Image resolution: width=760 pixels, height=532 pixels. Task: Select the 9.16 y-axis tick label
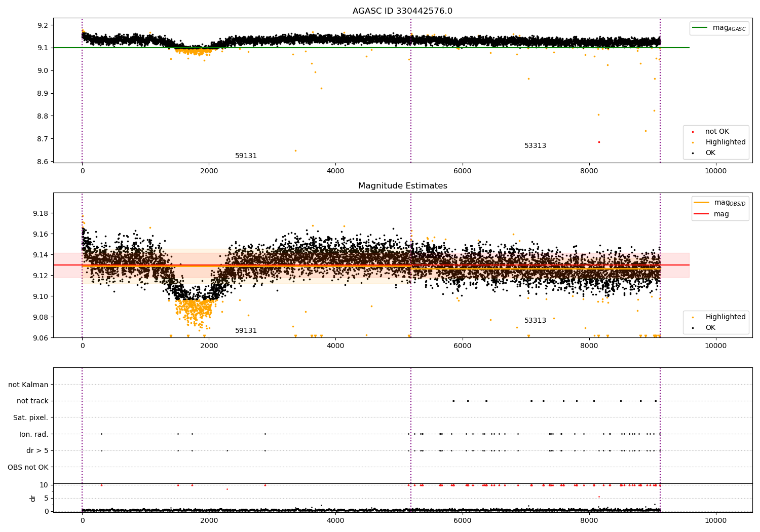tap(41, 234)
